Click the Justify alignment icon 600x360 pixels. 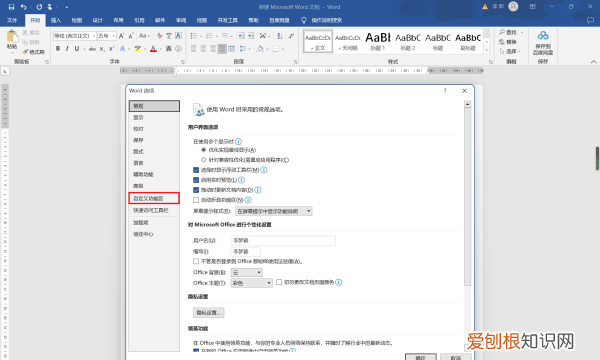click(x=222, y=49)
